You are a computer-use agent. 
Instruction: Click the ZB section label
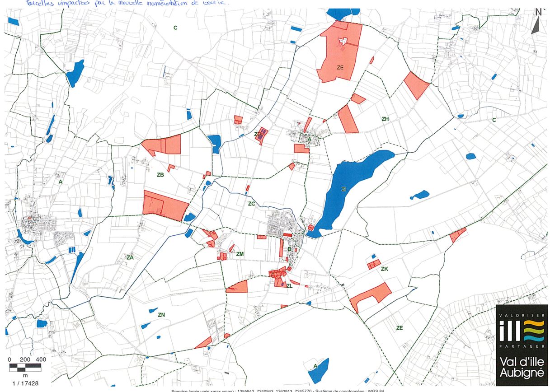coord(160,175)
